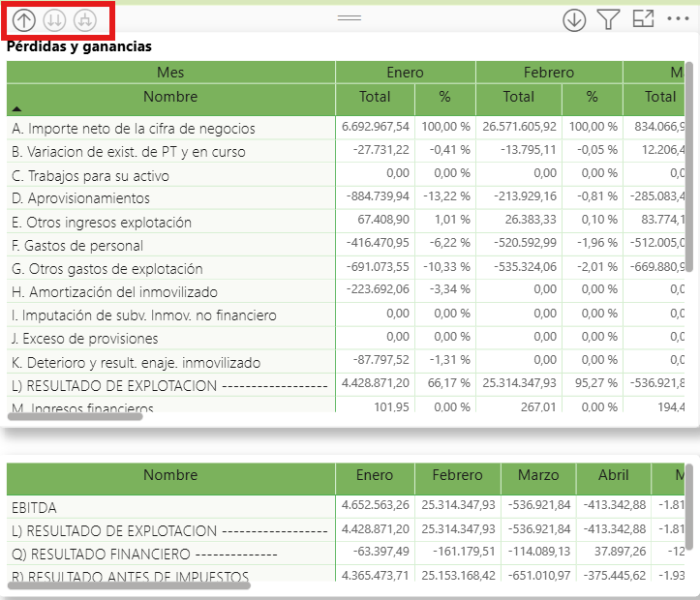
Task: Open More options ellipsis menu
Action: 678,19
